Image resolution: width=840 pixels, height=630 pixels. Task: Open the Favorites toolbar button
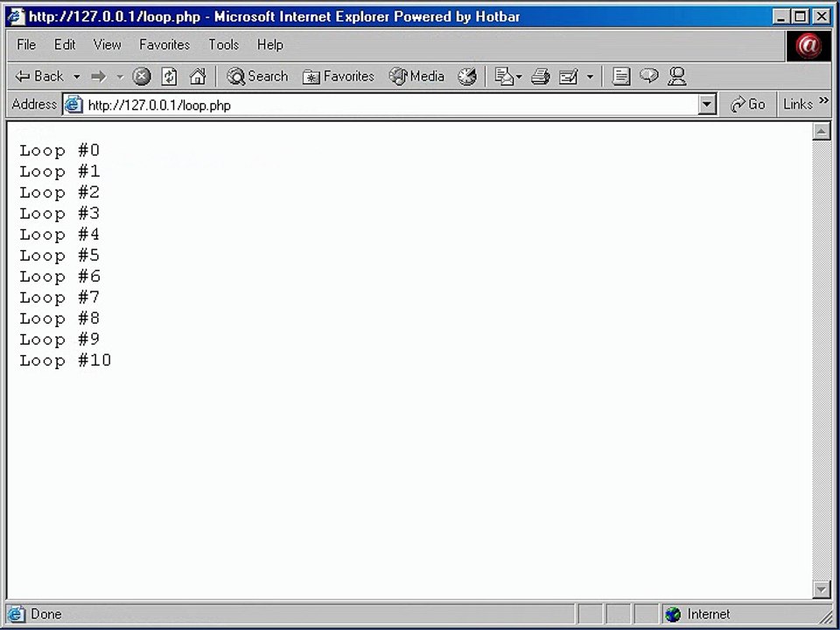point(338,77)
